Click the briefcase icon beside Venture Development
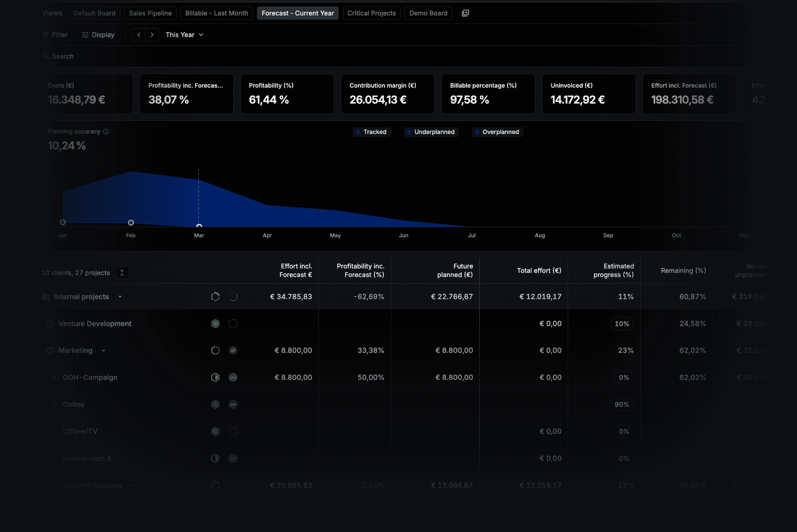797x532 pixels. pos(50,323)
